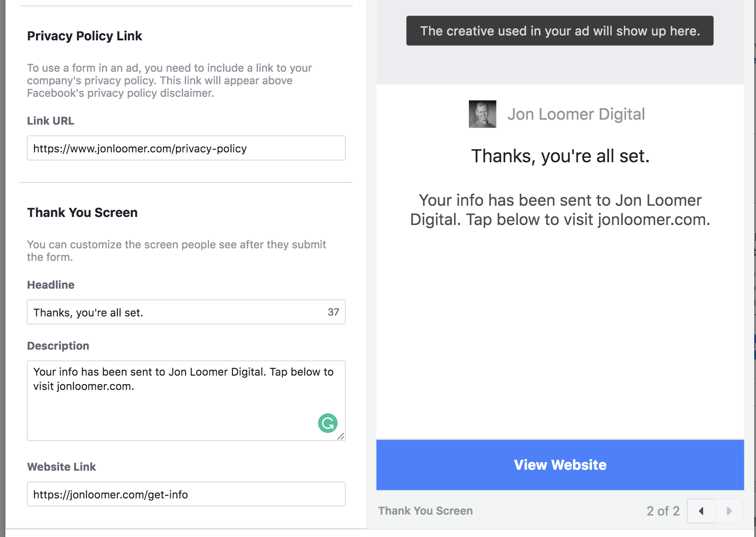
Task: Click the 'Thanks, you're all set.' preview headline
Action: coord(560,156)
